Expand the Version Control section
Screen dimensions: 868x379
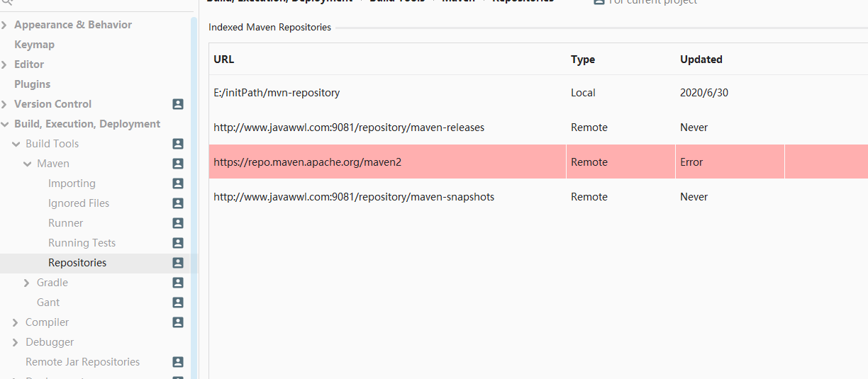click(x=5, y=104)
